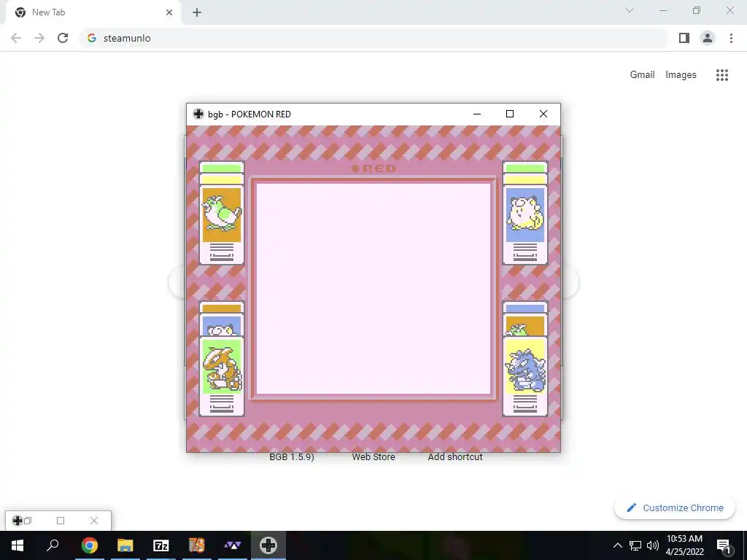Open the Gmail link

(x=642, y=75)
